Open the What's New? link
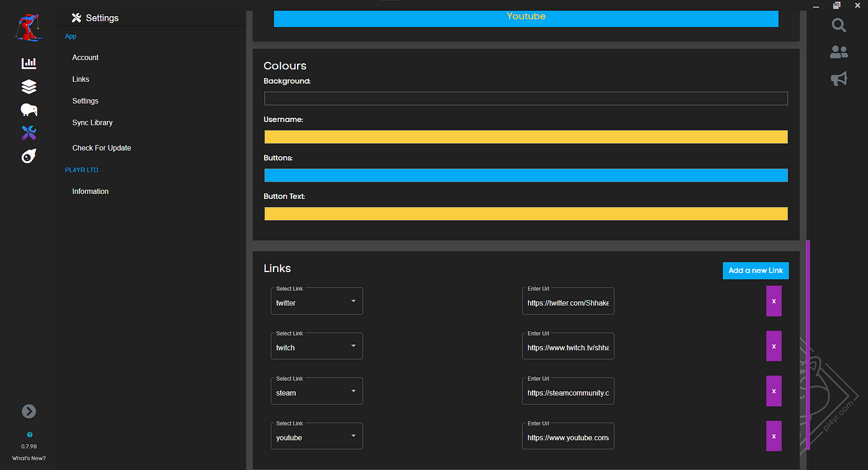 click(29, 458)
